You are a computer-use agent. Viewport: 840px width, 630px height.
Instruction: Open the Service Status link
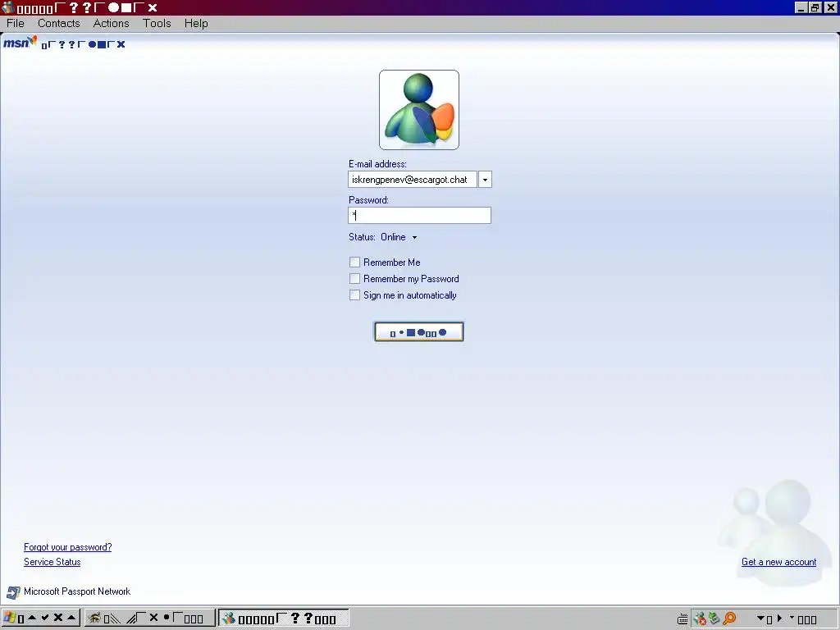pos(52,562)
